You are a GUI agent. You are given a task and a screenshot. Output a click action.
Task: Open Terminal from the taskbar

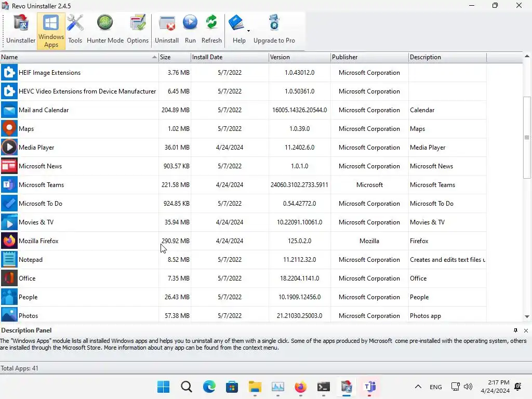pos(323,387)
